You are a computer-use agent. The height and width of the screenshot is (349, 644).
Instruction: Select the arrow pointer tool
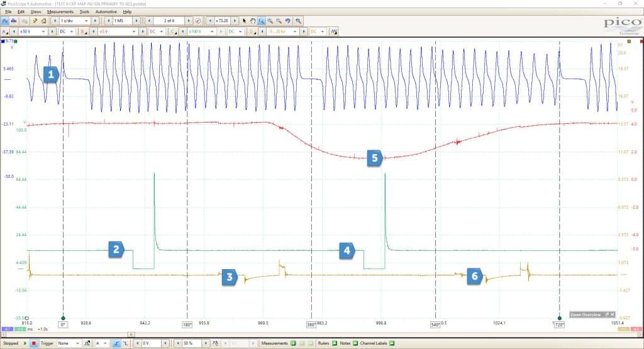[245, 21]
